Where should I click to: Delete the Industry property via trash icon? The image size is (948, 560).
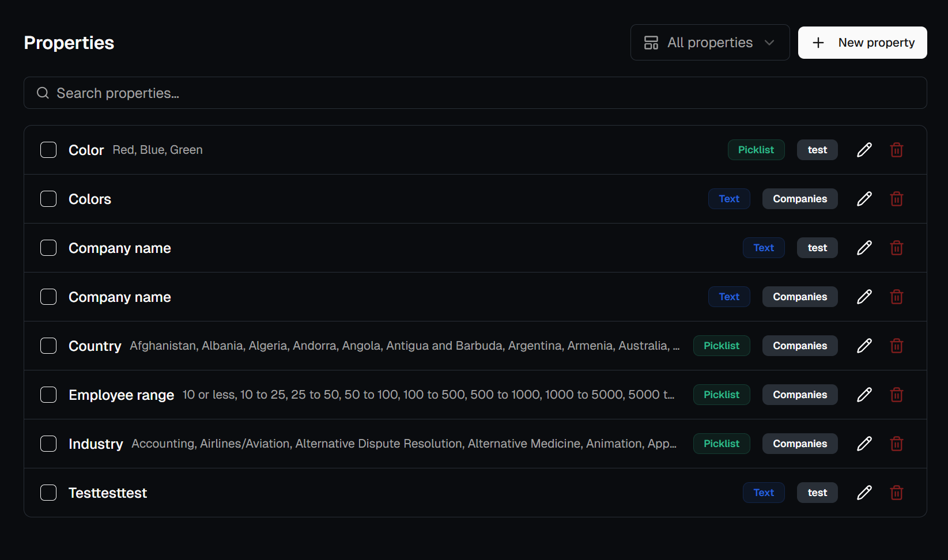896,444
